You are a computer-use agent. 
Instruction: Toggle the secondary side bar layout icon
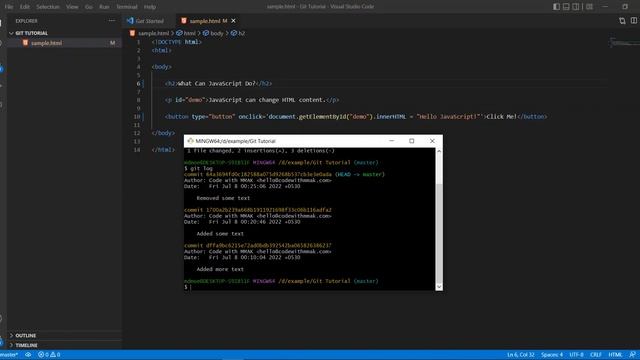click(x=576, y=7)
